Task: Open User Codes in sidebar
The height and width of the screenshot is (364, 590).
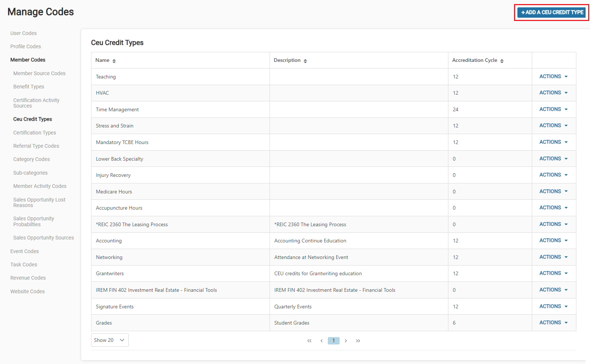Action: tap(24, 33)
